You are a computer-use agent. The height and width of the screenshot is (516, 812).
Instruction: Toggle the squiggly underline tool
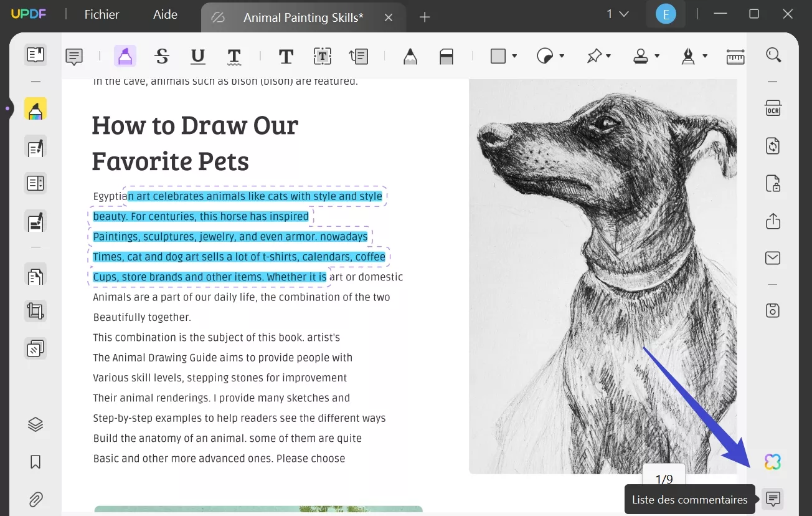pos(234,56)
